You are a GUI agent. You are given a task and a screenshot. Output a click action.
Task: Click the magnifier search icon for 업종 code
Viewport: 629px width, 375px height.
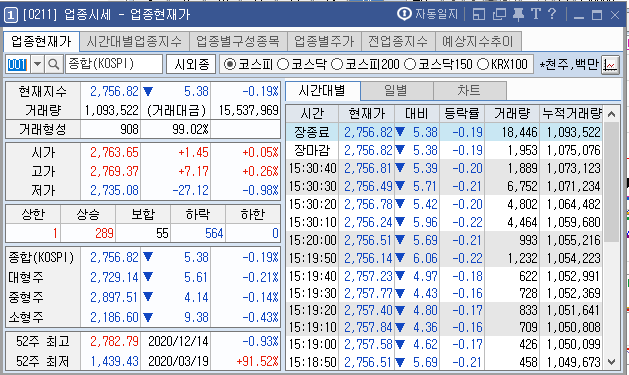tap(54, 64)
